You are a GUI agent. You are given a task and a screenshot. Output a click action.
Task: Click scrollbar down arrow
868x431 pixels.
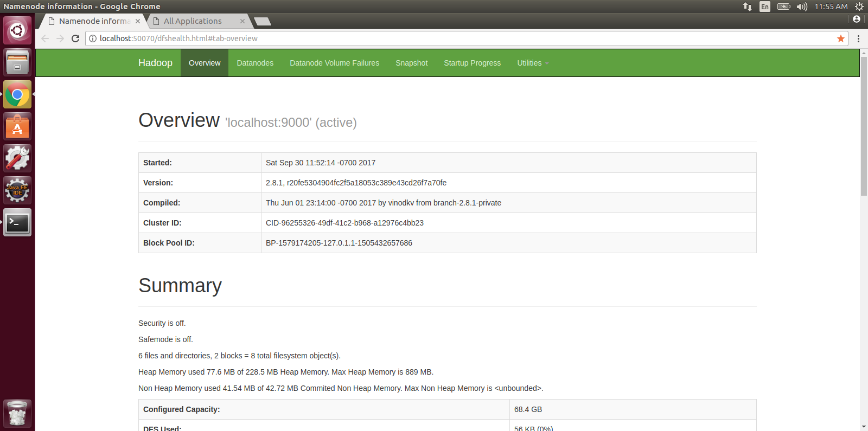864,427
